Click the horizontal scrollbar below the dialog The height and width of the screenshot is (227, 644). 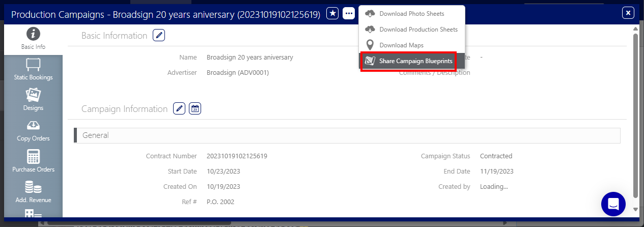(x=274, y=222)
